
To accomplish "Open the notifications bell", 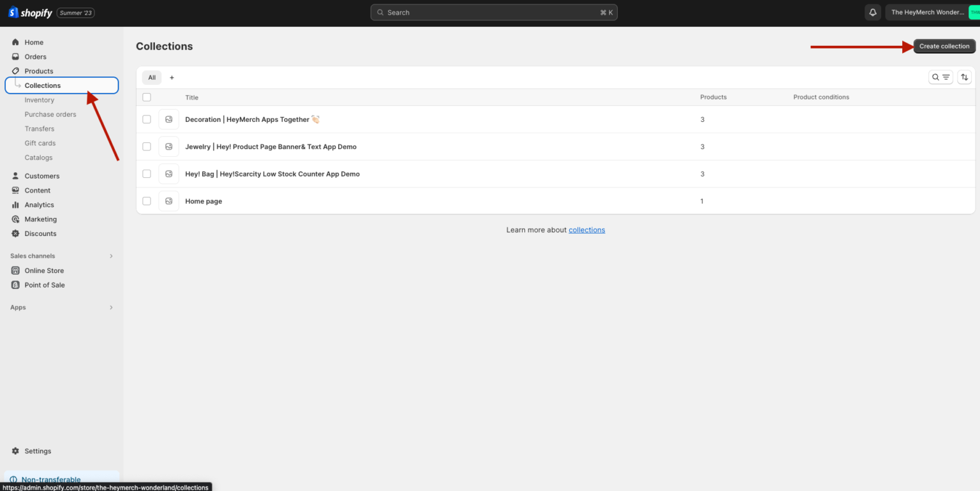I will [x=872, y=12].
